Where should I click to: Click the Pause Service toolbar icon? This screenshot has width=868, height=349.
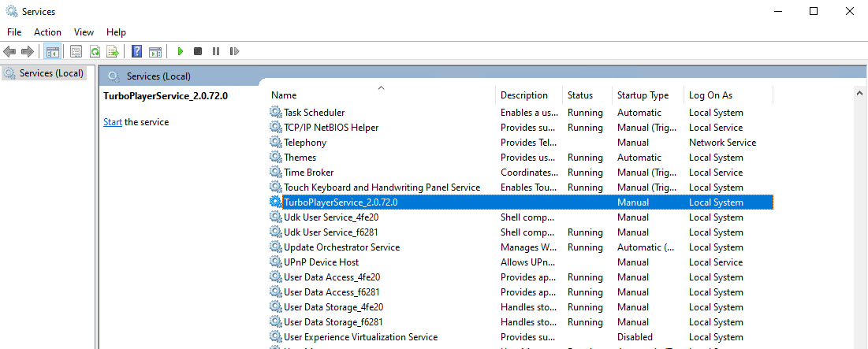pyautogui.click(x=216, y=51)
